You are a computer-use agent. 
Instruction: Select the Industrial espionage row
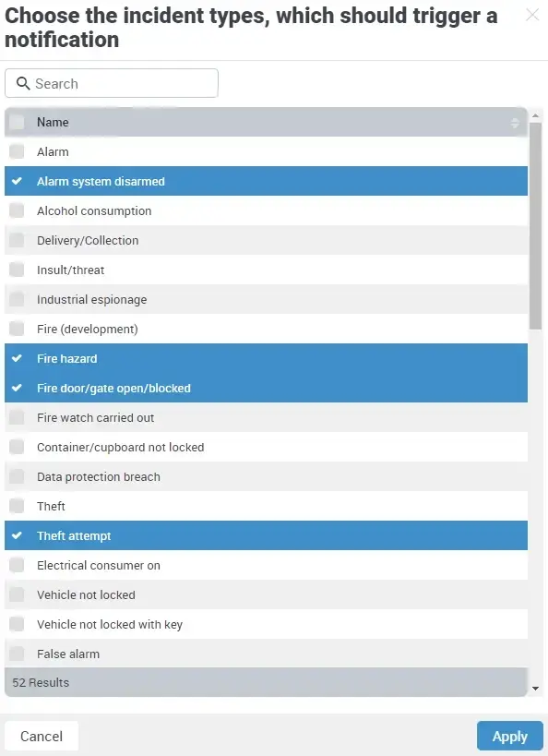(x=92, y=299)
